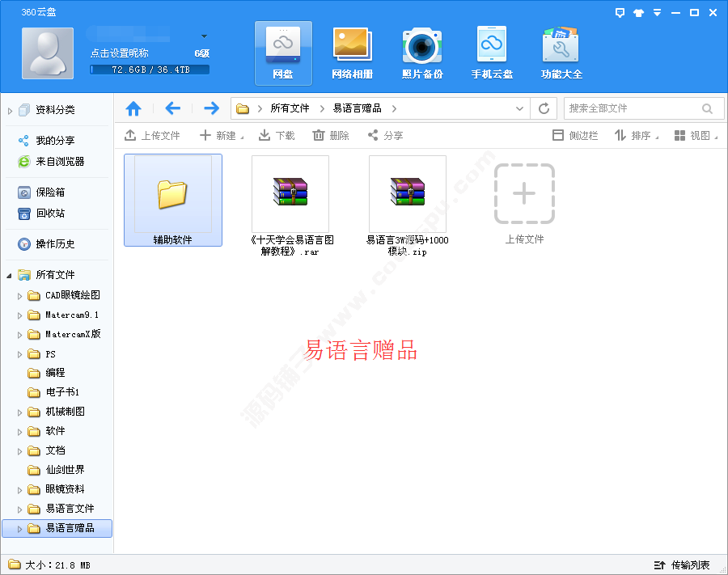The height and width of the screenshot is (575, 728).
Task: Expand CAD眼镜绘图 folder arrow
Action: pyautogui.click(x=19, y=296)
